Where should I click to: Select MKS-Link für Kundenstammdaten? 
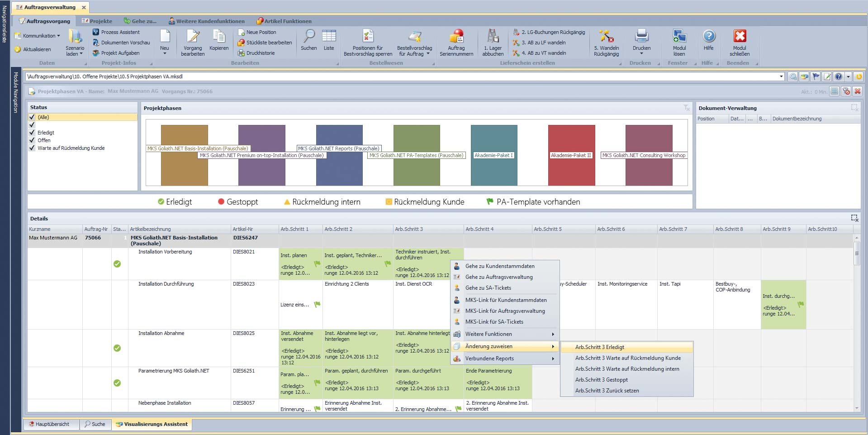(505, 300)
